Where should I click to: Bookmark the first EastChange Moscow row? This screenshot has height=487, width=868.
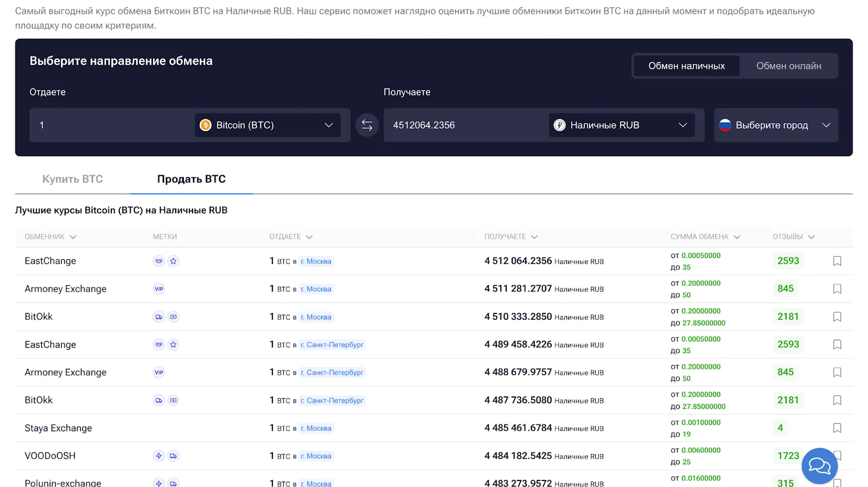coord(837,261)
